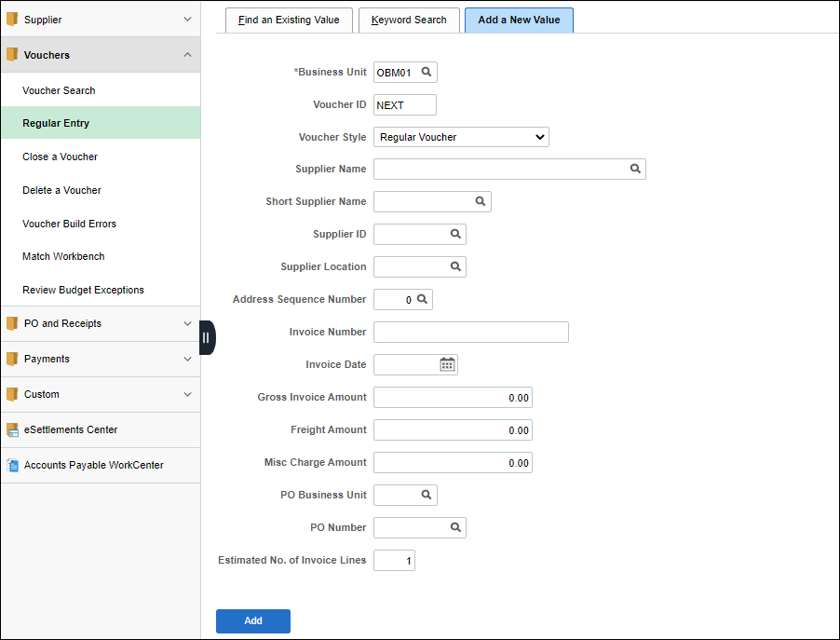Select the Add a New Value tab

coord(519,20)
